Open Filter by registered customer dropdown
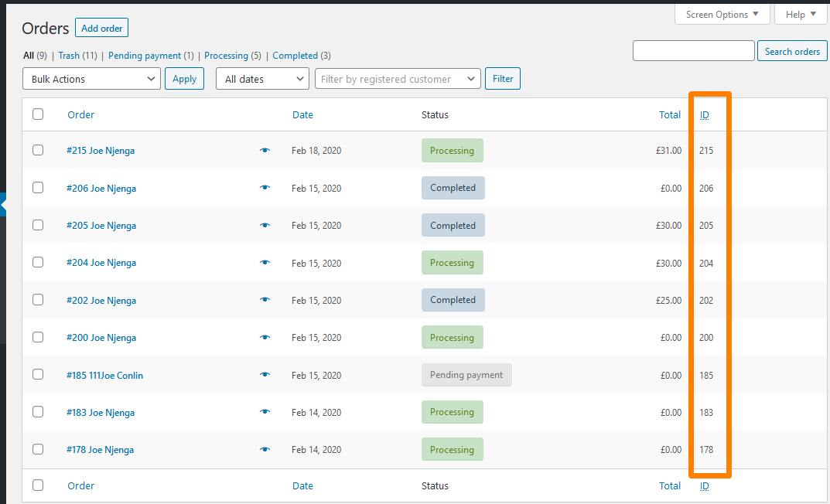The image size is (830, 504). [x=398, y=79]
